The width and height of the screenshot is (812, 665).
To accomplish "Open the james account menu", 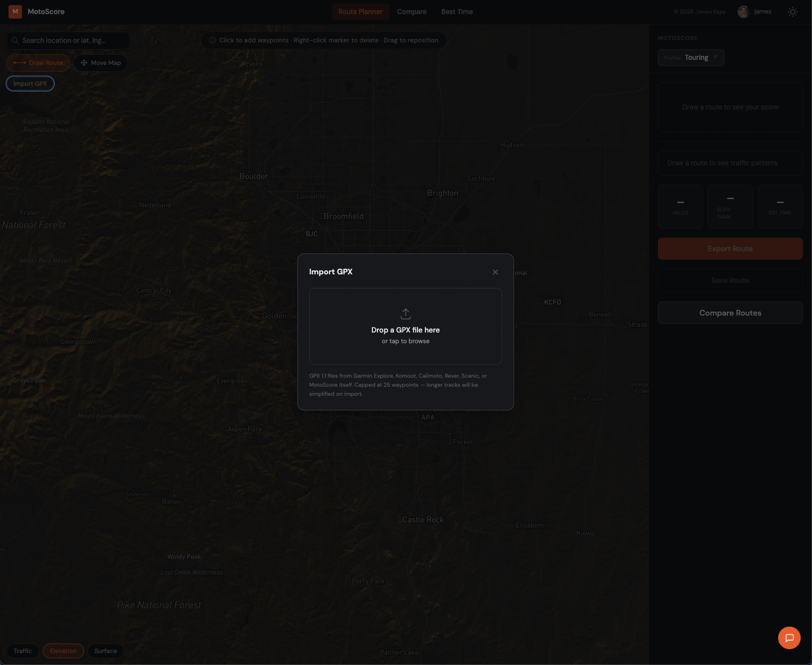I will tap(754, 11).
